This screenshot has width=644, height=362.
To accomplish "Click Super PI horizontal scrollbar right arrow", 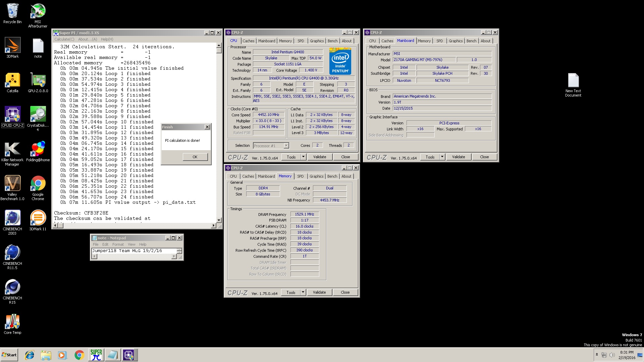I will pos(213,226).
